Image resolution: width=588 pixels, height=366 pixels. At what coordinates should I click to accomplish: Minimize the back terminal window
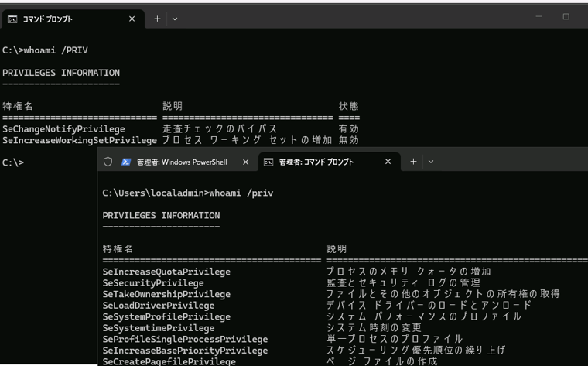click(x=539, y=16)
